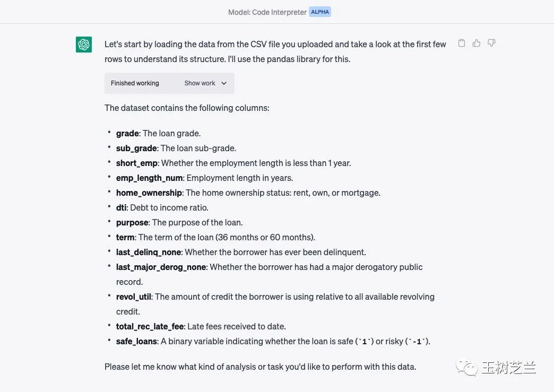Give the response a thumbs down
Screen dimensions: 554x392
[x=491, y=43]
